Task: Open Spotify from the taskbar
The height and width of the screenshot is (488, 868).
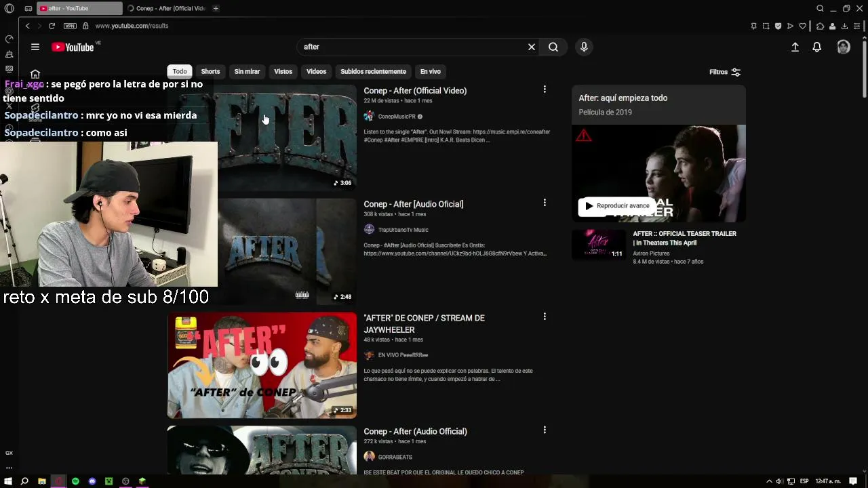Action: point(75,481)
